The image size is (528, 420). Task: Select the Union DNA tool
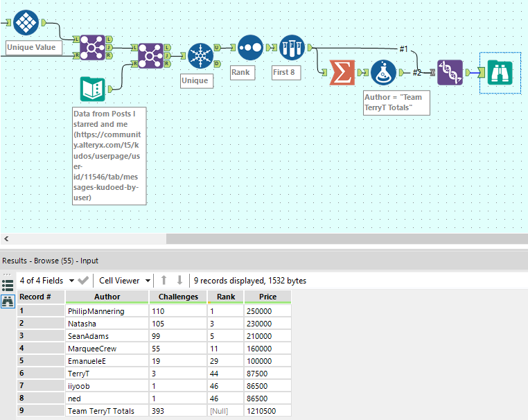coord(450,72)
